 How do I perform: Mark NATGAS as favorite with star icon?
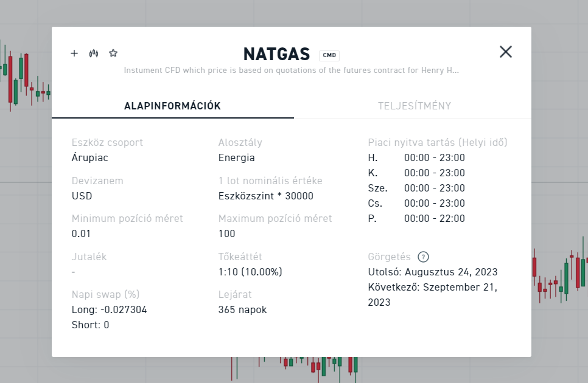113,53
